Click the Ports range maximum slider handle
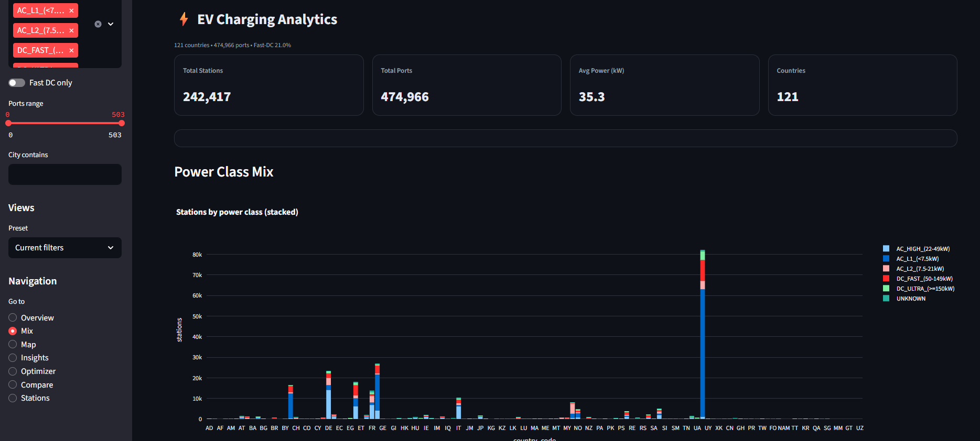The width and height of the screenshot is (980, 441). click(x=122, y=123)
